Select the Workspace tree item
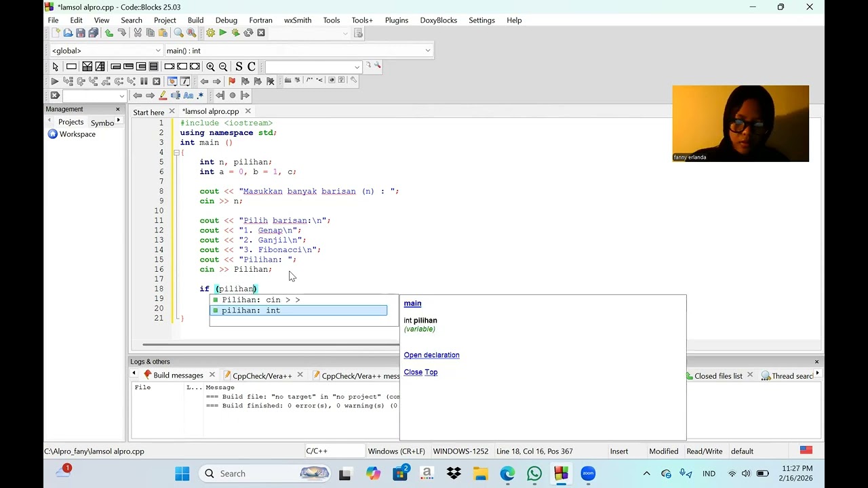868x488 pixels. click(77, 134)
